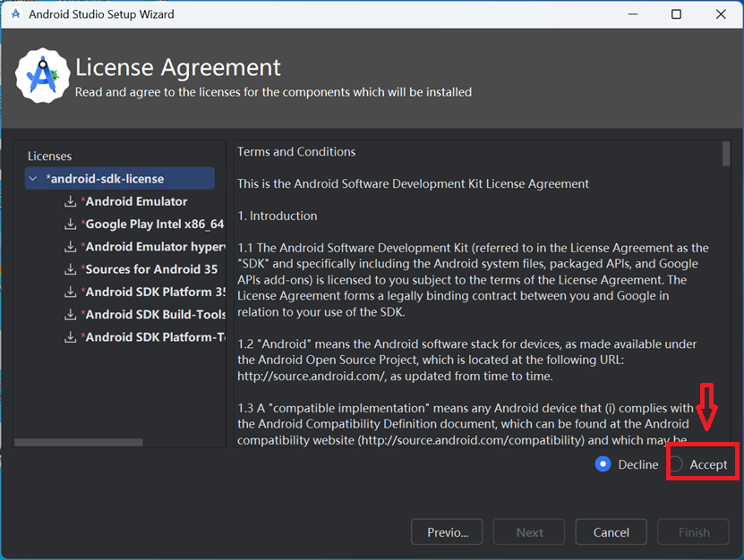Select the Accept radio button
The image size is (744, 560).
click(x=676, y=464)
